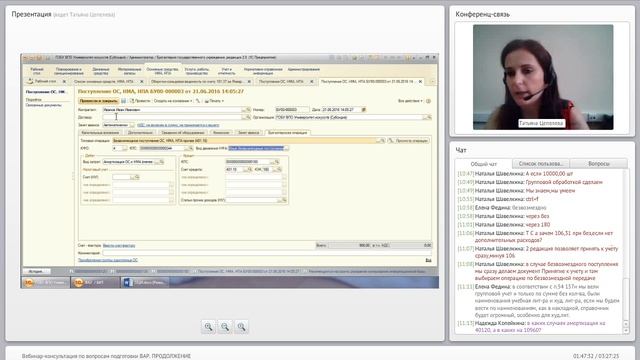Screen dimensions: 640x360
Task: Click the chat scrollbar down arrow
Action: (626, 331)
